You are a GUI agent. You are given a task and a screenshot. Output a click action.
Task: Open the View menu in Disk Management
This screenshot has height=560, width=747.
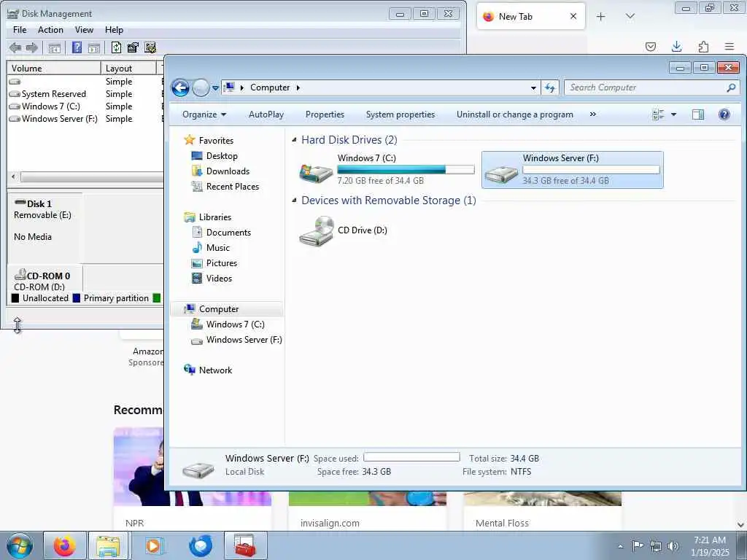(84, 29)
